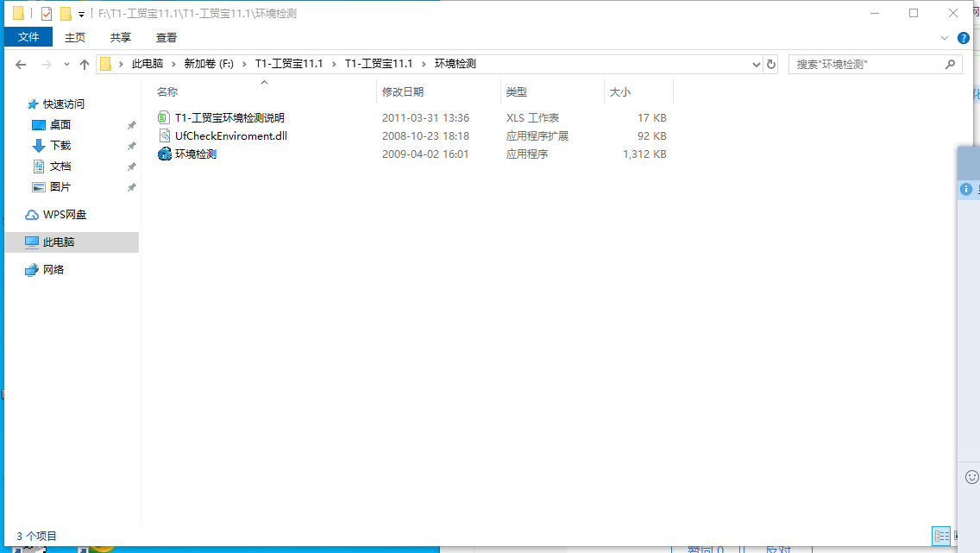Expand the ribbon with the chevron
The width and height of the screenshot is (980, 553).
tap(945, 38)
